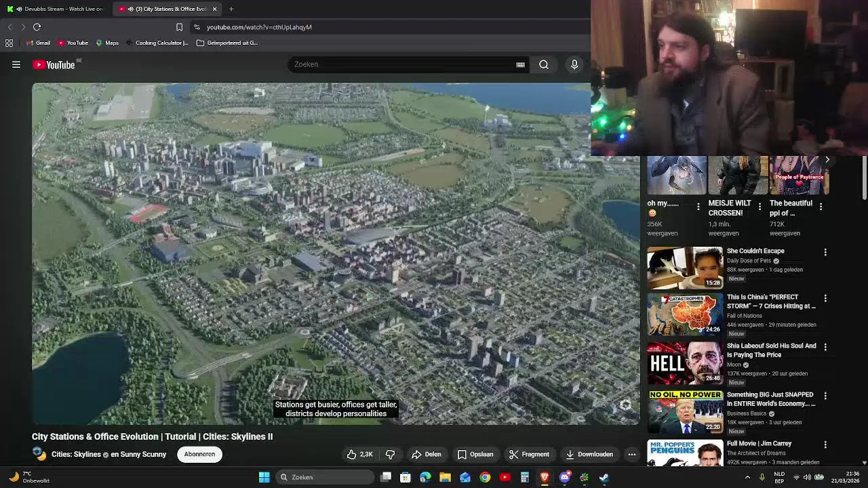Open Discord from taskbar

tap(564, 477)
